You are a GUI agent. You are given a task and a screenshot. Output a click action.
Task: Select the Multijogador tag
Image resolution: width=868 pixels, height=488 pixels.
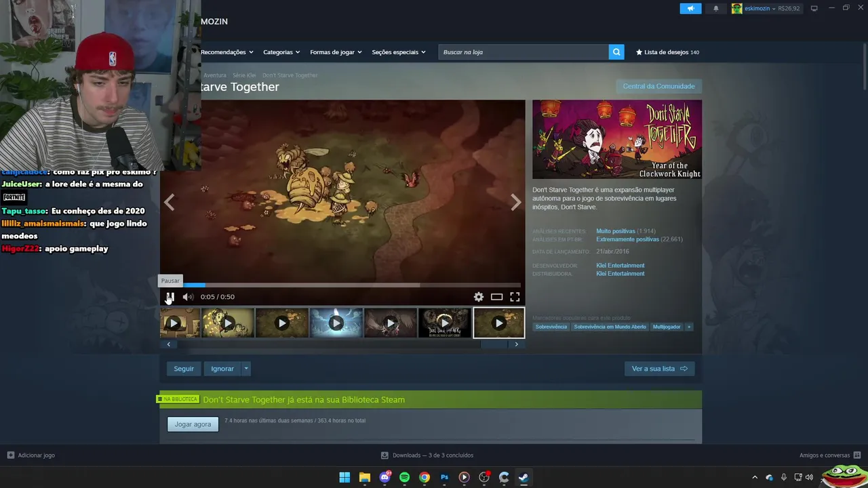(667, 327)
